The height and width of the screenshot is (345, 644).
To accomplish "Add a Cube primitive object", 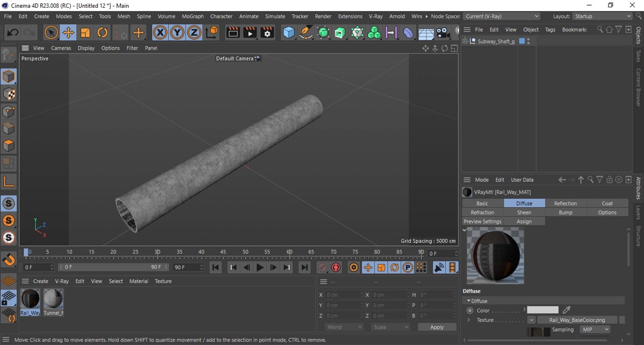I will coord(288,33).
